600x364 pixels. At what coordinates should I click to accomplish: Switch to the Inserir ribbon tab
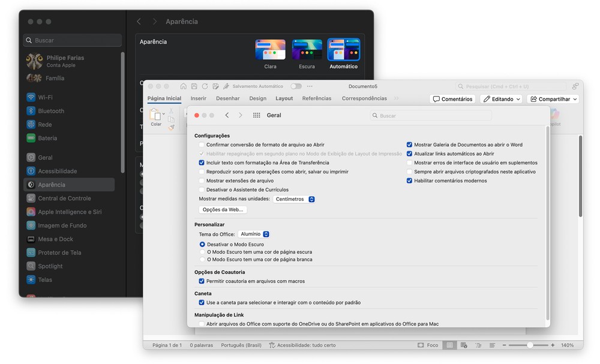pos(198,98)
